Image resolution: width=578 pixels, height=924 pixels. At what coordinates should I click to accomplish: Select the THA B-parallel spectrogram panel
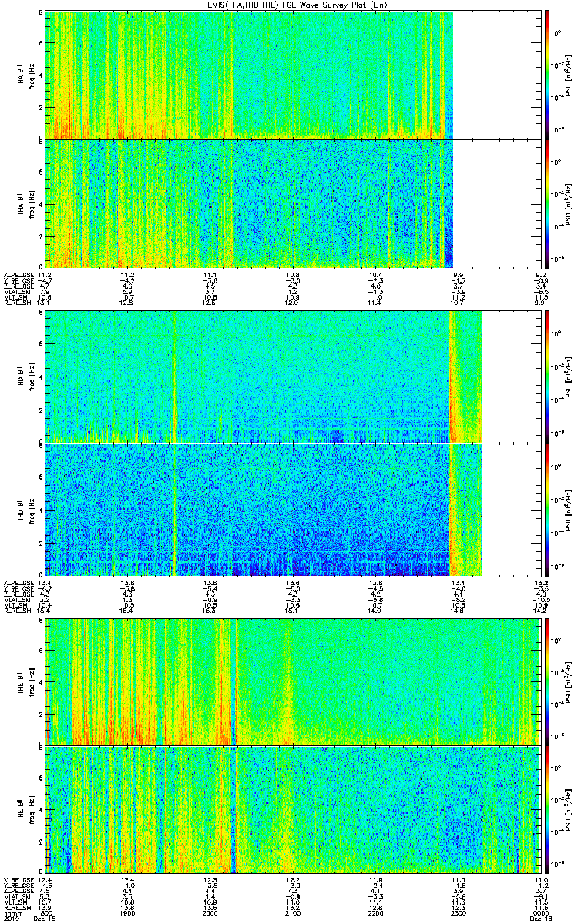[x=292, y=203]
